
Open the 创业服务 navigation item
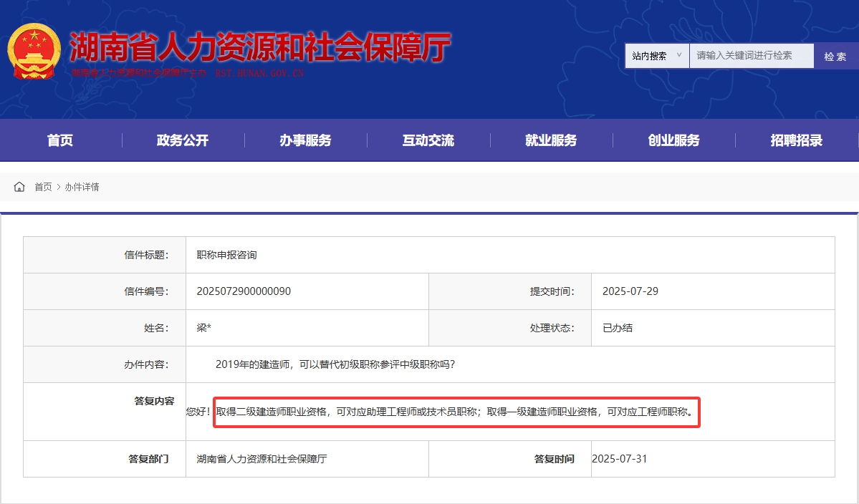coord(673,140)
